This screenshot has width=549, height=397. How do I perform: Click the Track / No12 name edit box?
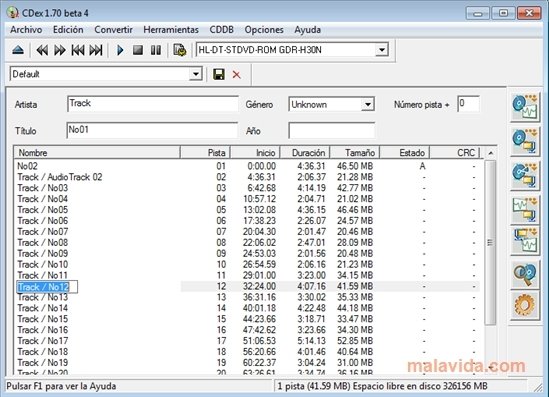[x=47, y=287]
